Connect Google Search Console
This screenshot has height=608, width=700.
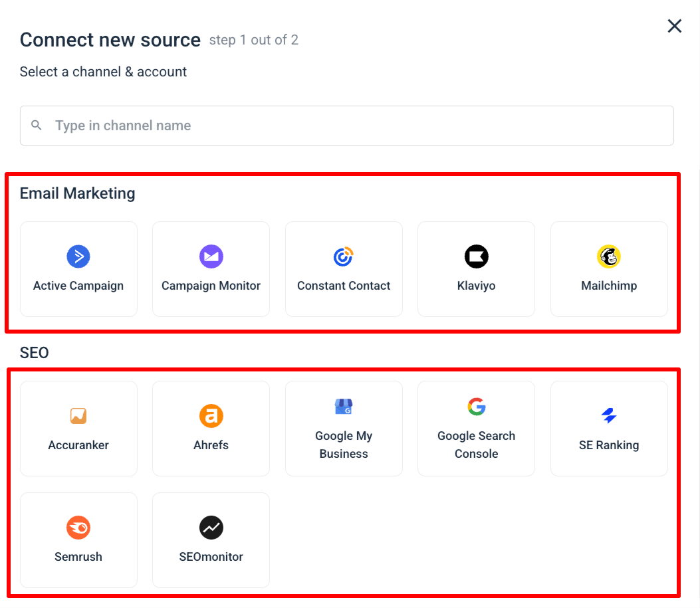click(476, 407)
